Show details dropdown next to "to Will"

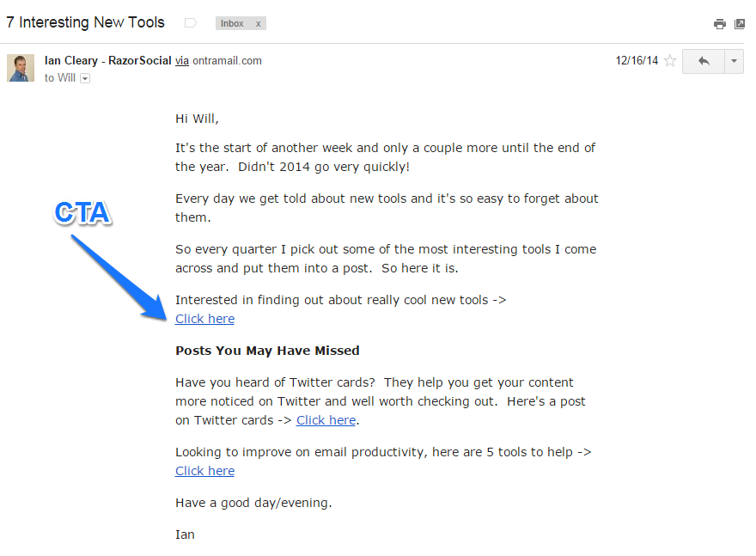(x=85, y=78)
